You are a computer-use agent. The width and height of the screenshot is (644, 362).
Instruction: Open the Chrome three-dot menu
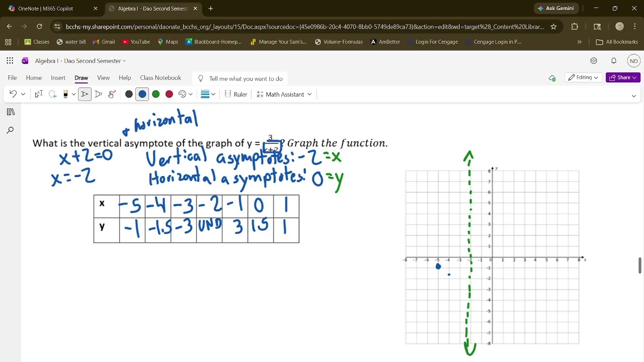pyautogui.click(x=634, y=27)
